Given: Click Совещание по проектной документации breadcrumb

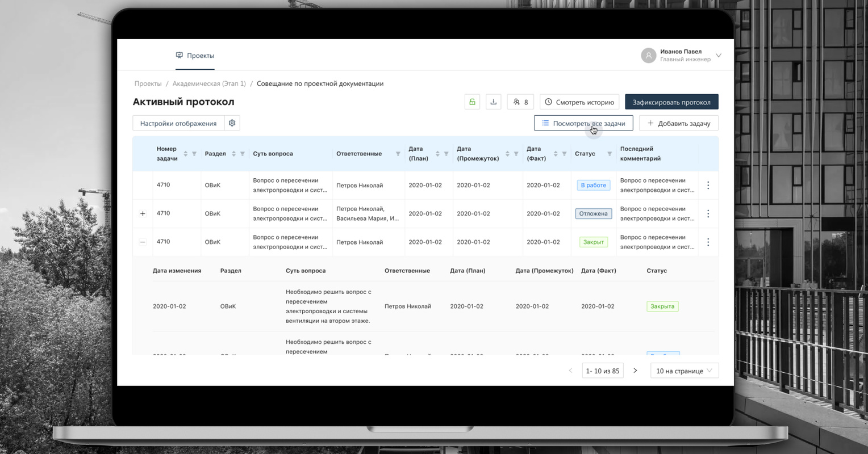Looking at the screenshot, I should [x=320, y=83].
